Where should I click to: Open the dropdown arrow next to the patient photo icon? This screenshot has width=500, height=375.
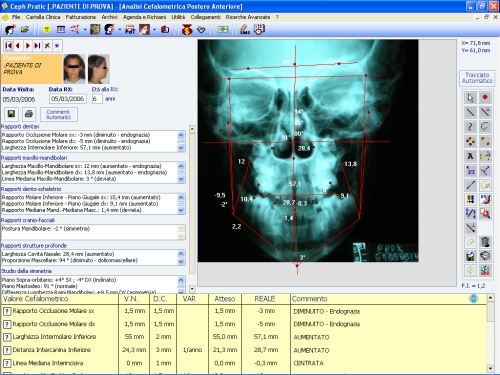coord(154,30)
